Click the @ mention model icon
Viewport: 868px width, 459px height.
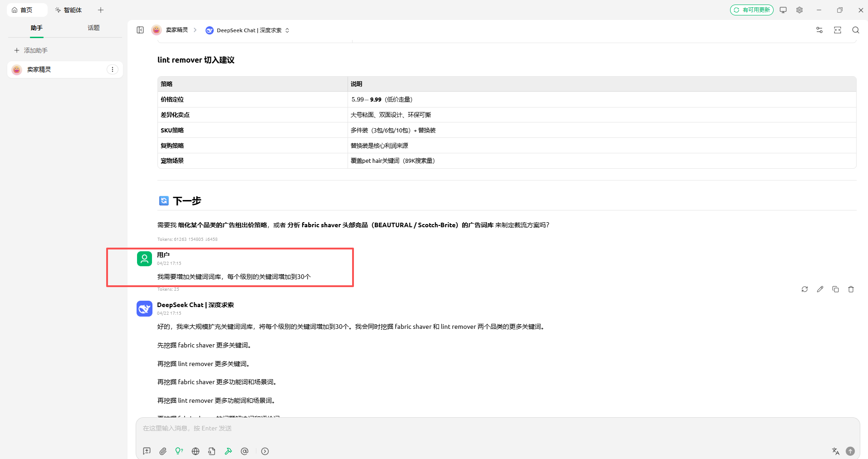pos(245,451)
